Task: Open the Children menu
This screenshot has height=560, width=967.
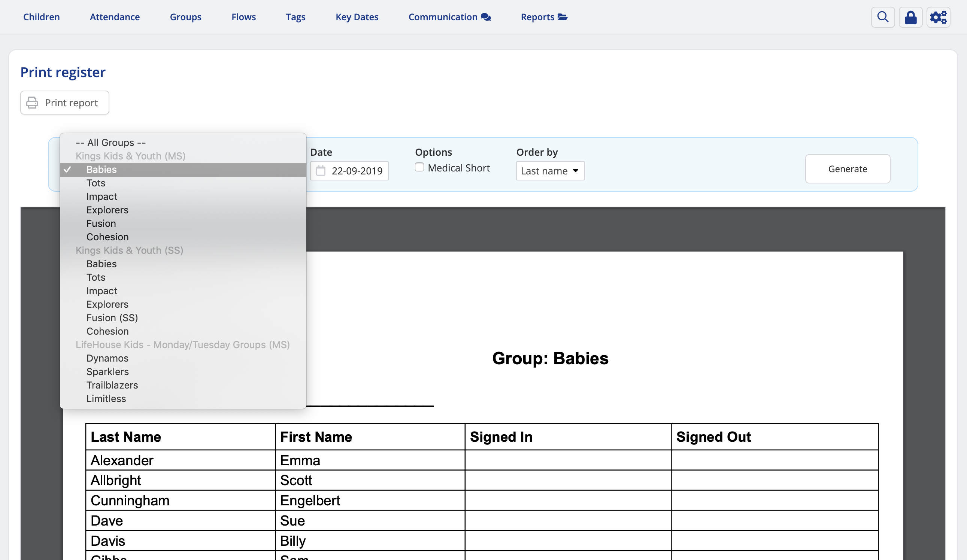Action: pyautogui.click(x=42, y=17)
